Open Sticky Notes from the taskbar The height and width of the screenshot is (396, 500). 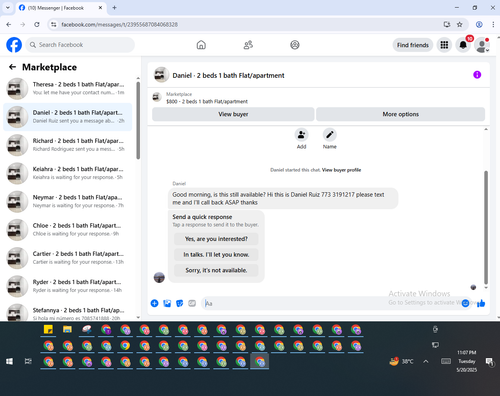coord(48,330)
